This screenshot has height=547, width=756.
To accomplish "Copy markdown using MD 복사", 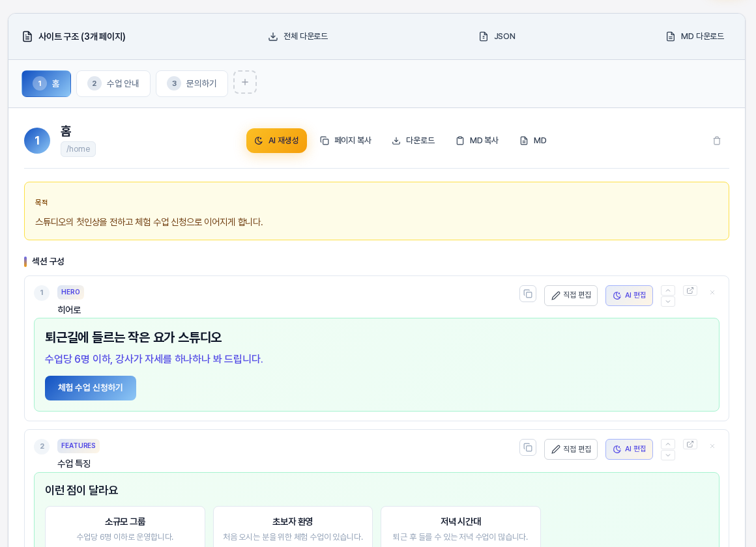I will pos(477,141).
